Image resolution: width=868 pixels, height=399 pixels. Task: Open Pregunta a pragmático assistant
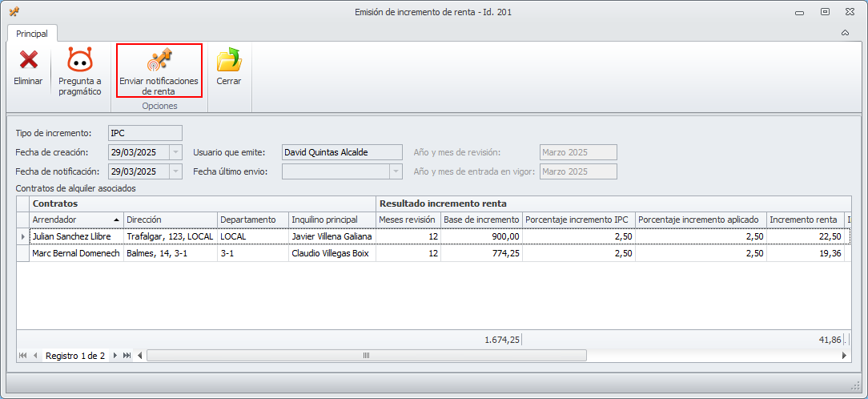pyautogui.click(x=79, y=60)
